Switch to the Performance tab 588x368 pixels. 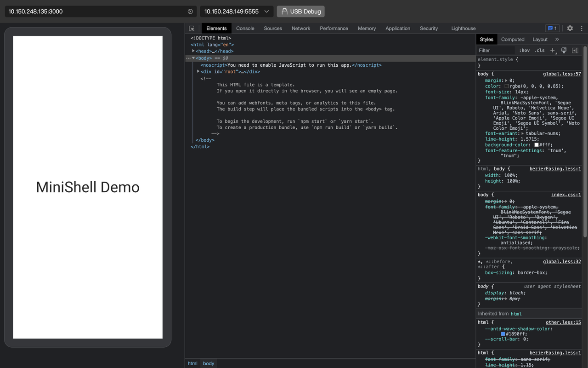click(334, 28)
